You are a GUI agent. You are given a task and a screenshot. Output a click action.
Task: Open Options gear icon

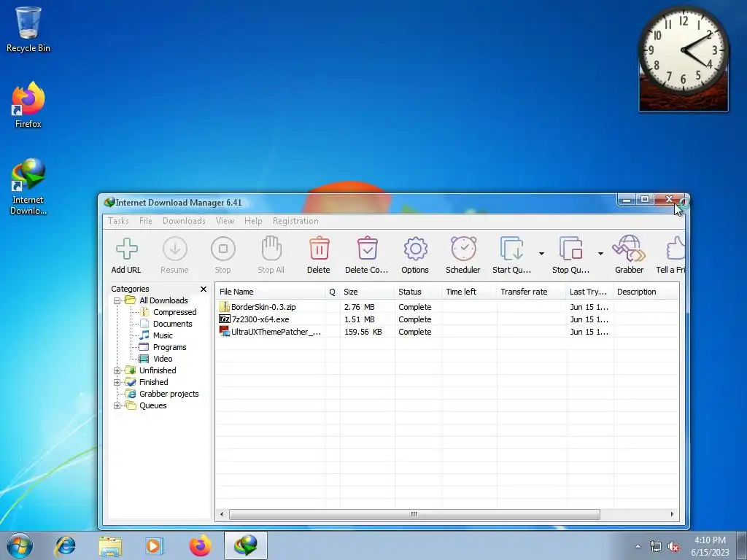click(x=415, y=249)
